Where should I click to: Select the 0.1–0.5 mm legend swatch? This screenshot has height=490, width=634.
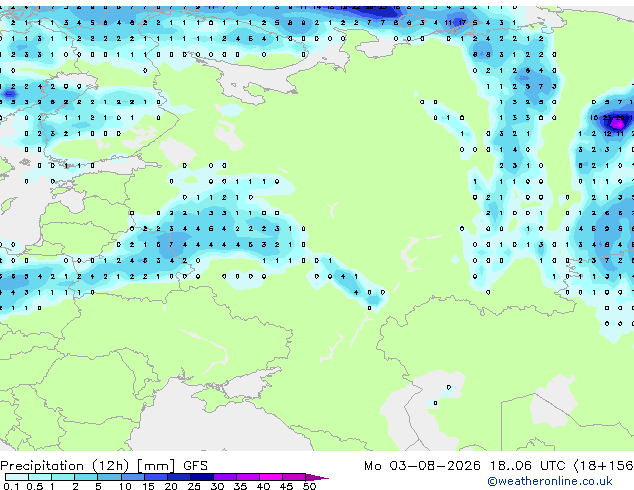tap(17, 477)
